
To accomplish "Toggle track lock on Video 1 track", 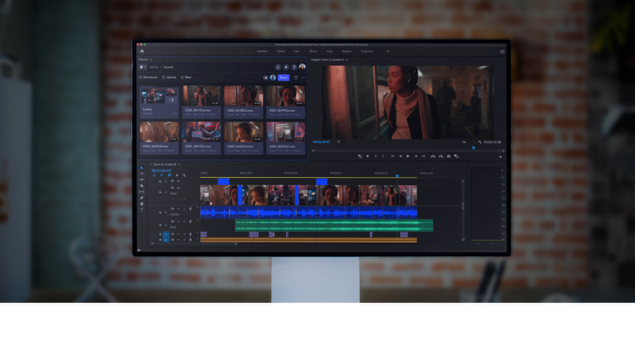I will click(x=160, y=192).
